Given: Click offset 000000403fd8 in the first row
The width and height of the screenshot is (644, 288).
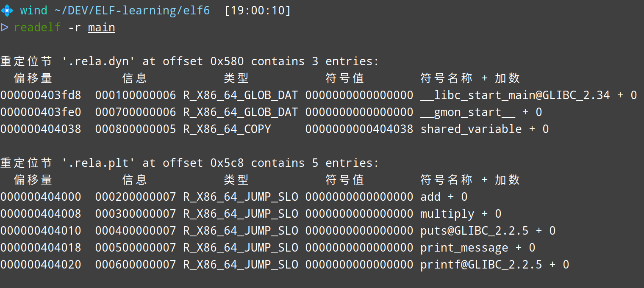Looking at the screenshot, I should [41, 95].
